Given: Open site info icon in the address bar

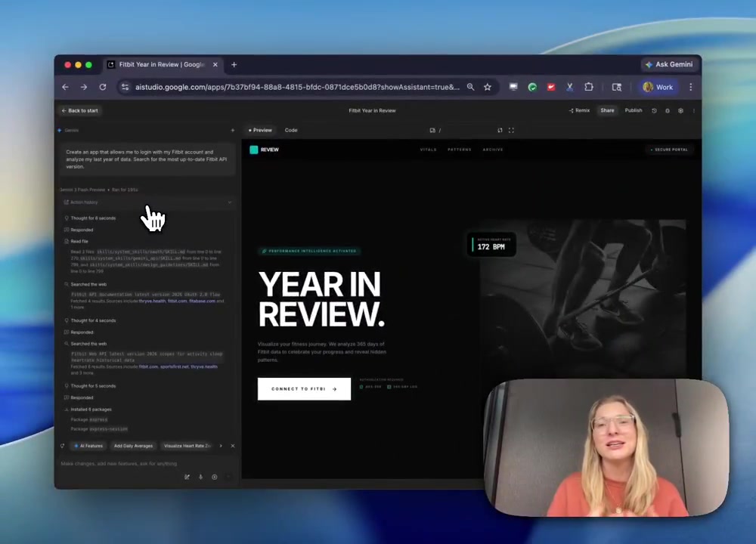Looking at the screenshot, I should pyautogui.click(x=125, y=87).
